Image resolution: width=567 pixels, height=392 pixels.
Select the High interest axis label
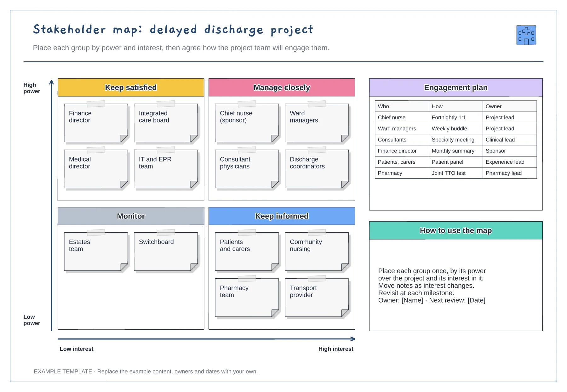click(336, 349)
